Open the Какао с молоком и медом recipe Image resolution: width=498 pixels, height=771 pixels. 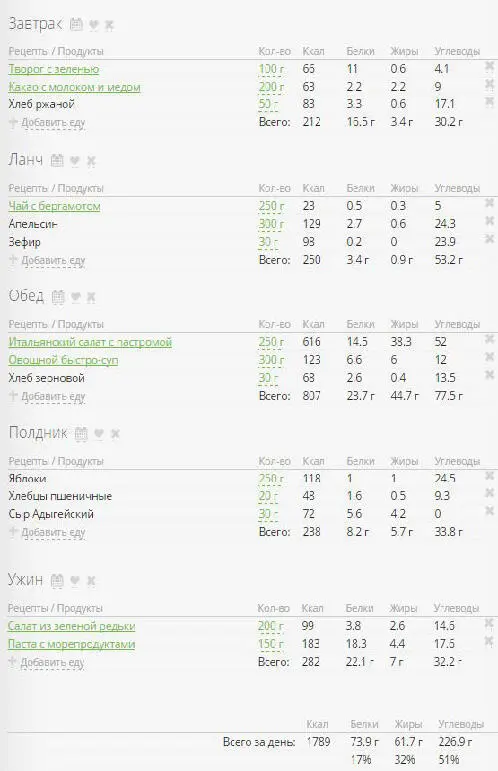74,87
